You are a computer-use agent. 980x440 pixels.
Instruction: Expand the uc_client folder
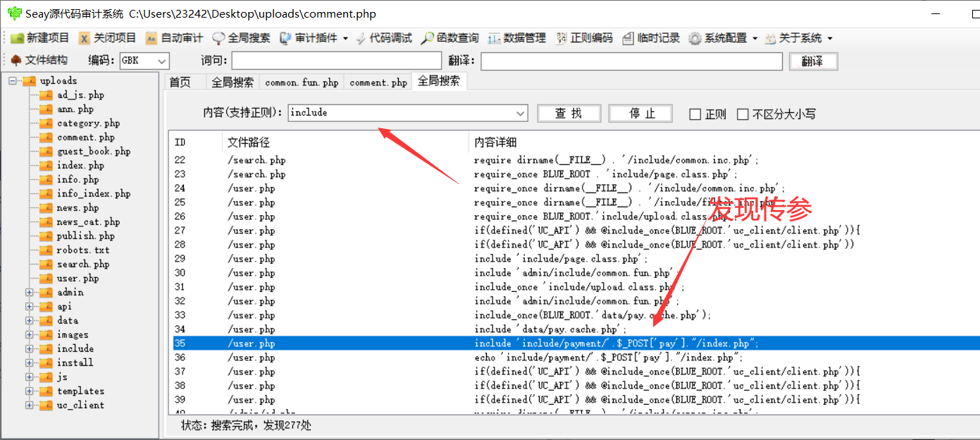(x=30, y=405)
